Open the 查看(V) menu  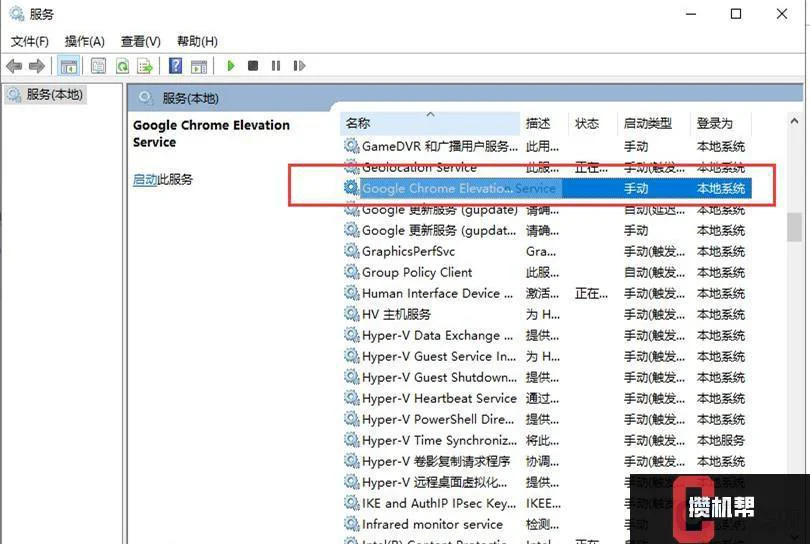coord(141,41)
